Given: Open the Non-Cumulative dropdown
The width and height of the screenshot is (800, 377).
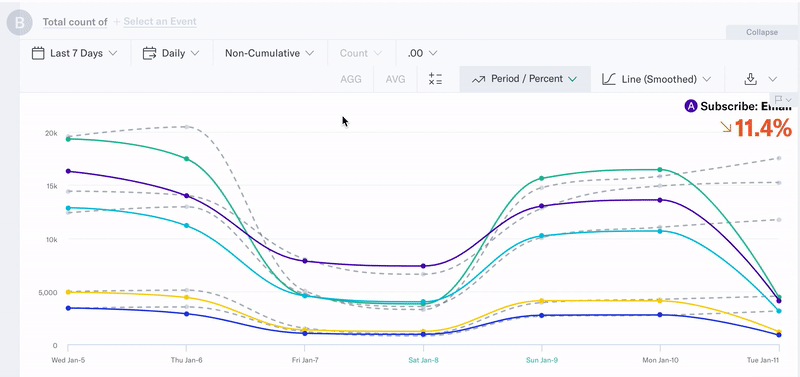Looking at the screenshot, I should point(269,53).
